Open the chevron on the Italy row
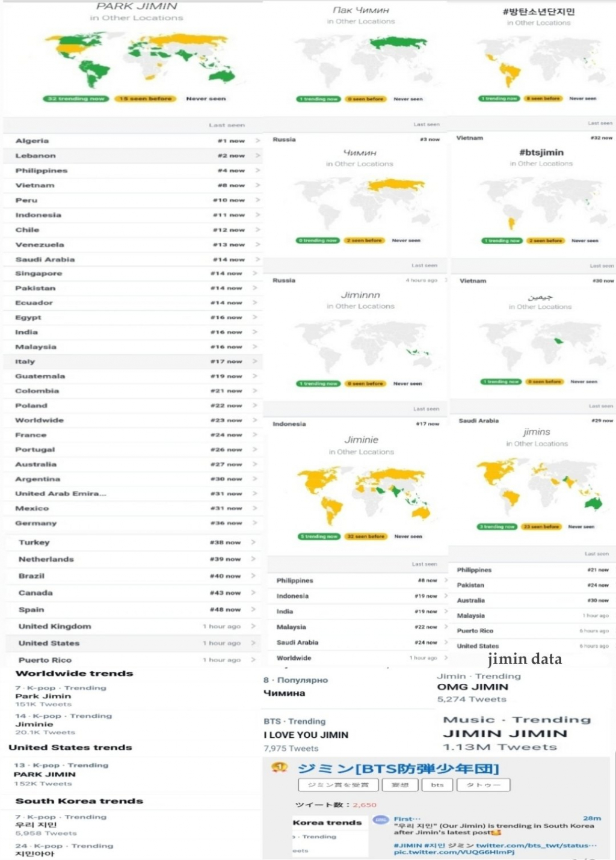Screen dimensions: 616x860 point(256,361)
